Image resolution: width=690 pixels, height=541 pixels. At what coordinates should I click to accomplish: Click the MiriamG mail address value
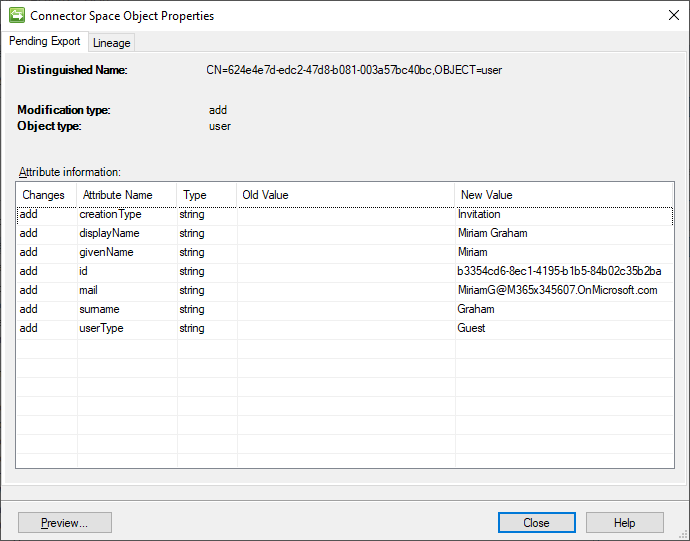click(x=557, y=290)
